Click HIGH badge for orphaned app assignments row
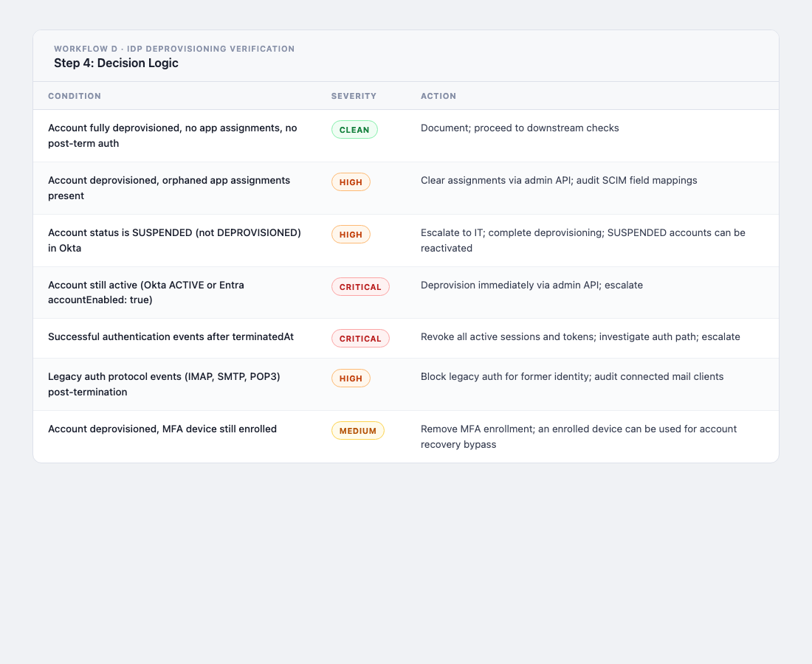The width and height of the screenshot is (812, 664). 351,182
